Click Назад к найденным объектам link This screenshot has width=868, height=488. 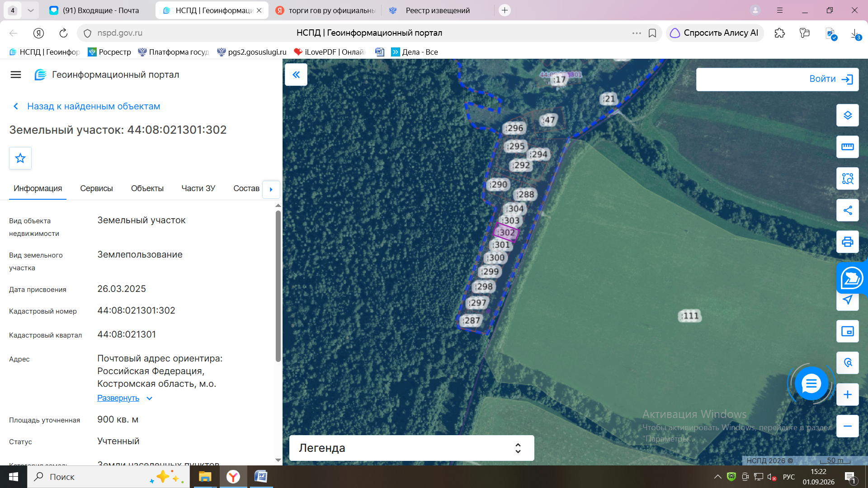click(94, 106)
